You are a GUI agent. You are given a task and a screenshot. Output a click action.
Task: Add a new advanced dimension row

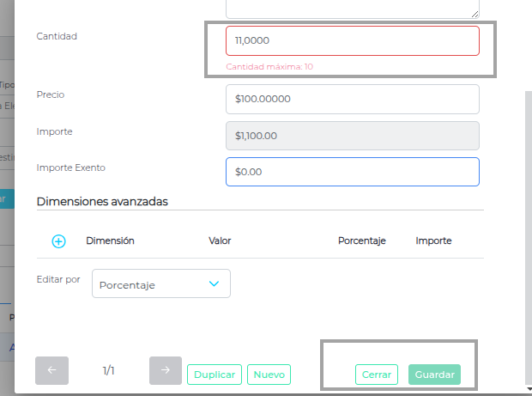tap(58, 241)
